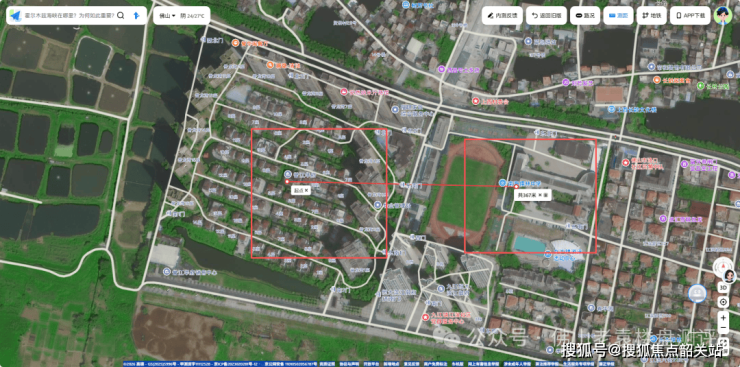Open the user avatar profile at top right
This screenshot has height=367, width=740.
coord(722,16)
